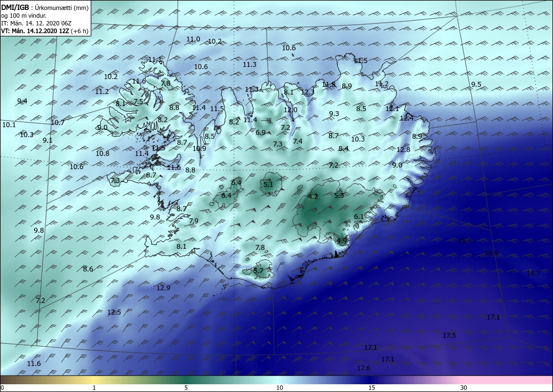
Task: Click the map value 10.9
Action: [x=199, y=149]
